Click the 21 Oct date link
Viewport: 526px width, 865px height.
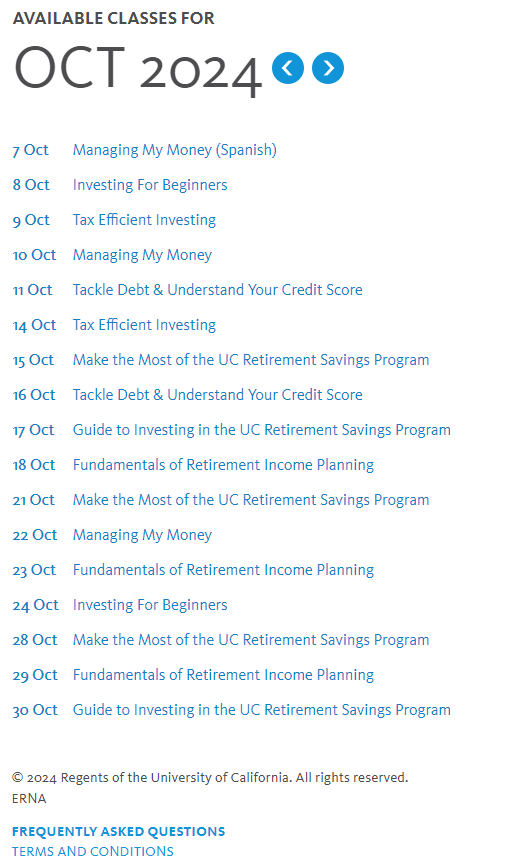click(34, 500)
